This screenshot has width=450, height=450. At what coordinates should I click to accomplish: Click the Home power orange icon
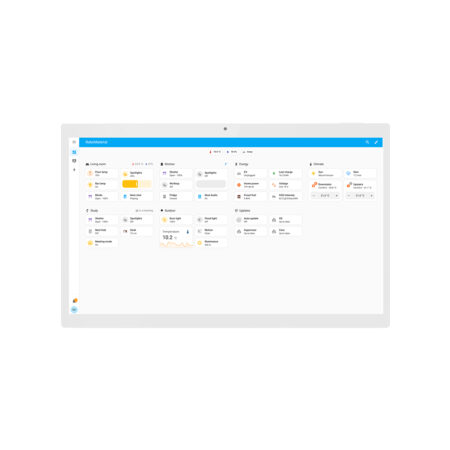click(239, 185)
